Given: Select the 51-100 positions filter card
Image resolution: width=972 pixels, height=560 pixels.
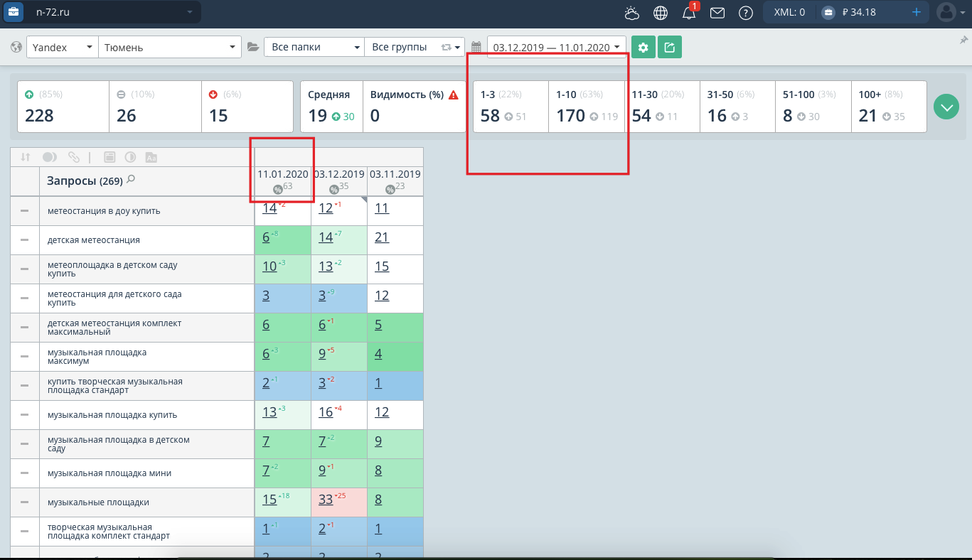Looking at the screenshot, I should (813, 107).
